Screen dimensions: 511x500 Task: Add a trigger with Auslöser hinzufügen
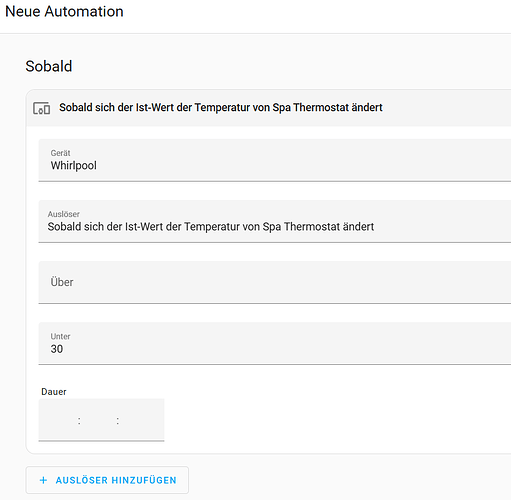107,480
